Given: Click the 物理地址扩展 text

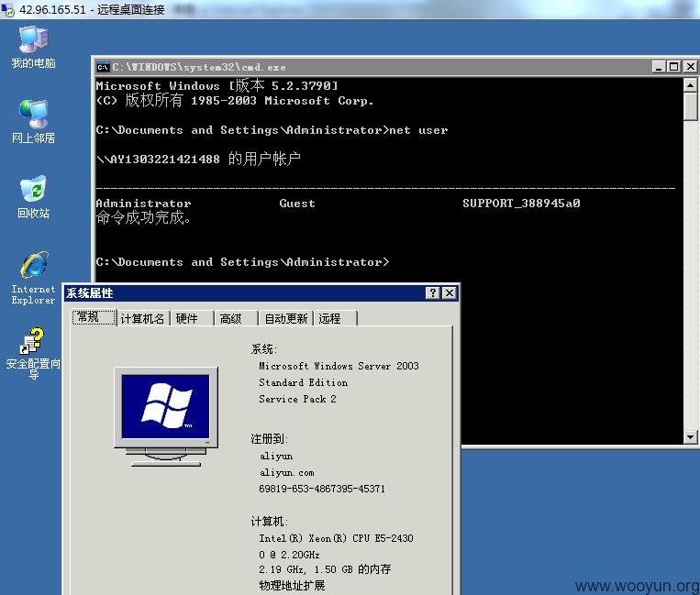Looking at the screenshot, I should tap(292, 585).
